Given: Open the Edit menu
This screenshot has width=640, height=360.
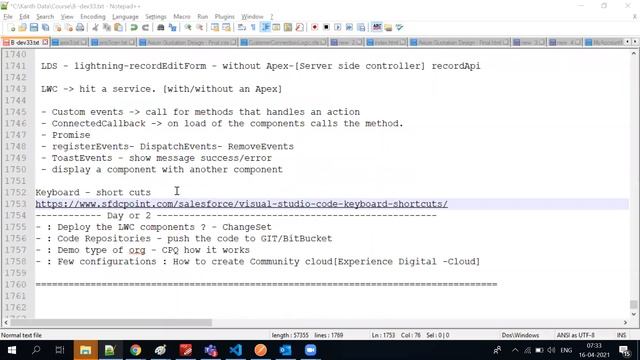Looking at the screenshot, I should tap(24, 17).
